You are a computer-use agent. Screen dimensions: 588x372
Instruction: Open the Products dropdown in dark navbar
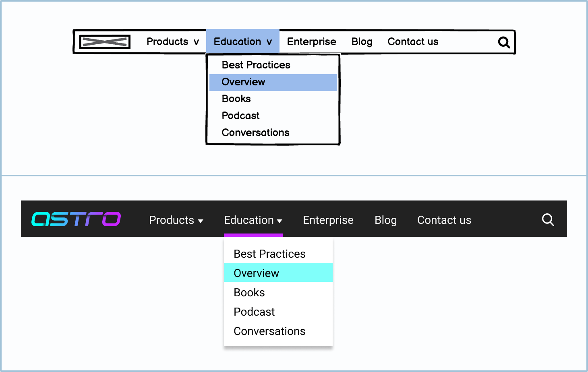(176, 220)
